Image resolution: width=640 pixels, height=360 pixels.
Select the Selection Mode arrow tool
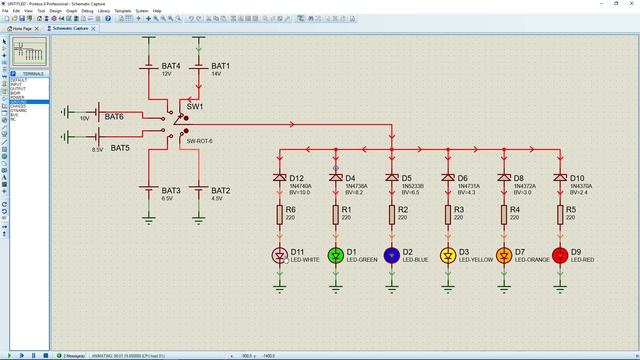(x=4, y=42)
